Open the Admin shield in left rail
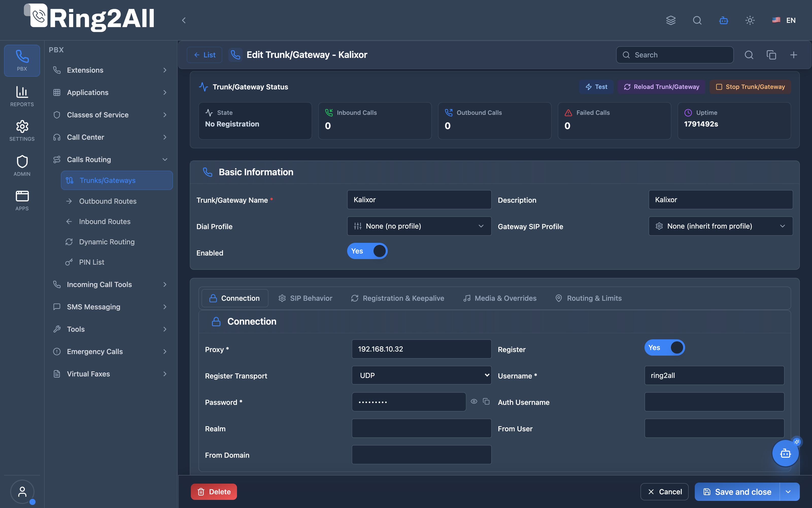The width and height of the screenshot is (812, 508). pos(22,166)
